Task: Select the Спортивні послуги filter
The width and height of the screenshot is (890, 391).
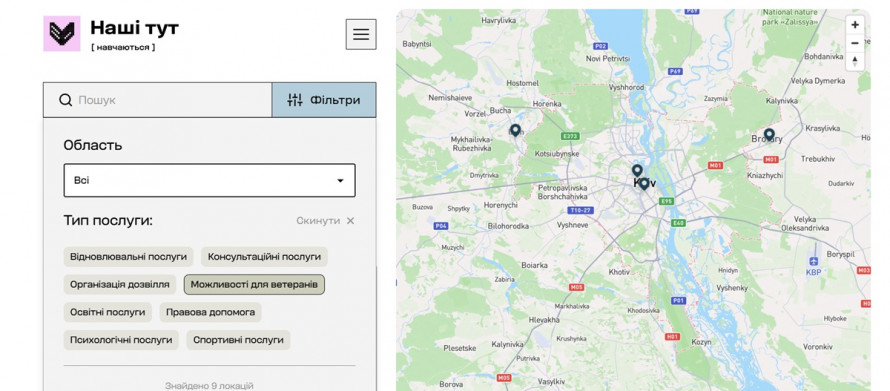Action: [x=238, y=340]
